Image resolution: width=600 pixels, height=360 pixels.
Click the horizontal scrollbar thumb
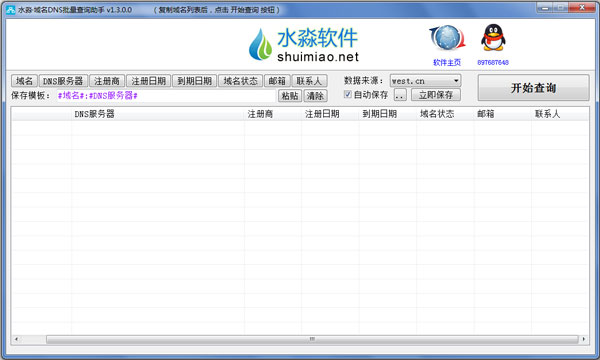(x=312, y=339)
